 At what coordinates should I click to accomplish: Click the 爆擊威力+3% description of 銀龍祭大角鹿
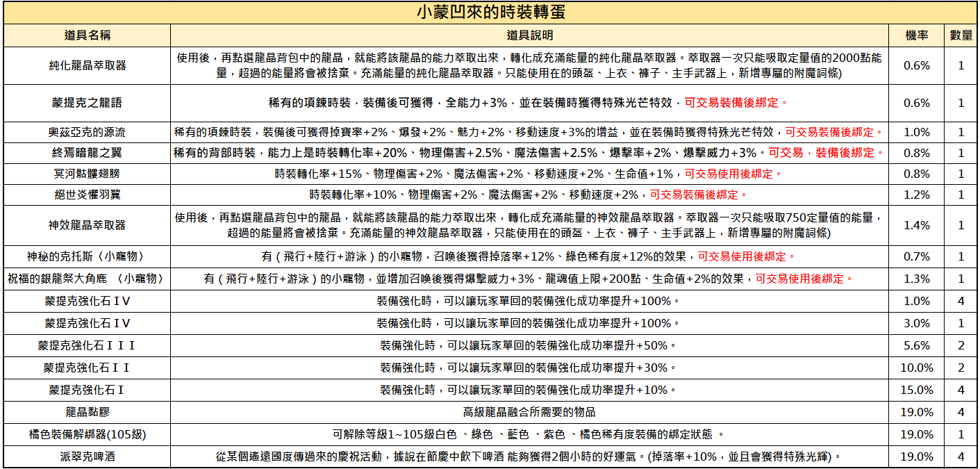pos(529,279)
